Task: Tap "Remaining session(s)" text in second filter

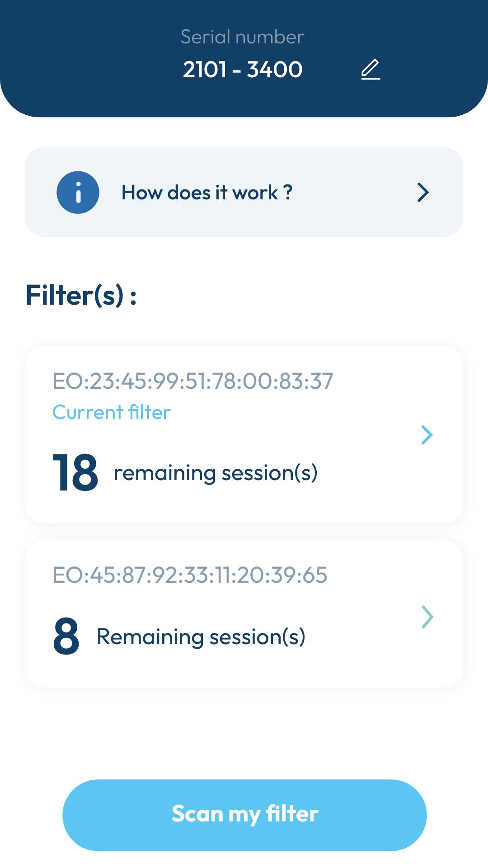Action: [201, 637]
